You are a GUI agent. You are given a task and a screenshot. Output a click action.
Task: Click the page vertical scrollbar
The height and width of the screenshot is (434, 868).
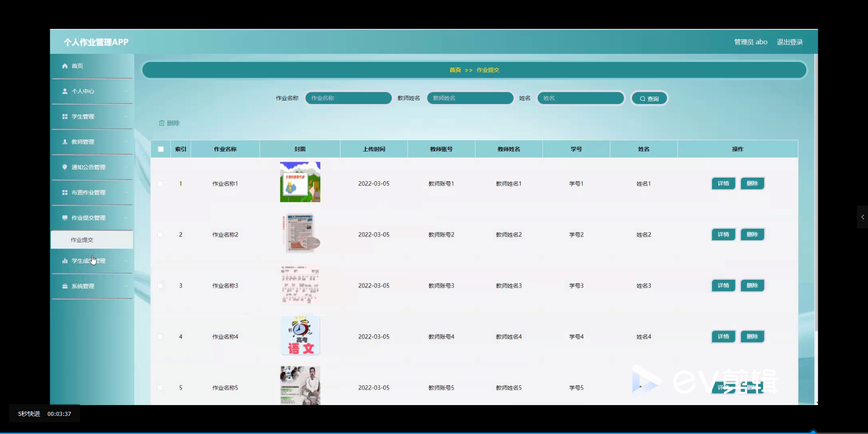click(816, 192)
